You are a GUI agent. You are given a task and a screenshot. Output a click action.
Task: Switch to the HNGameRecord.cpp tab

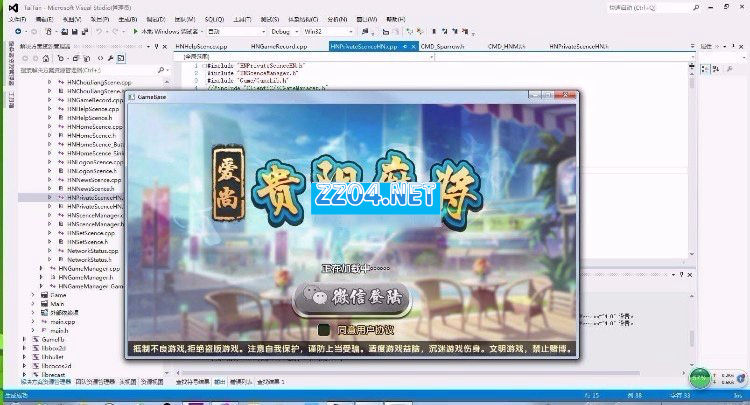click(282, 46)
